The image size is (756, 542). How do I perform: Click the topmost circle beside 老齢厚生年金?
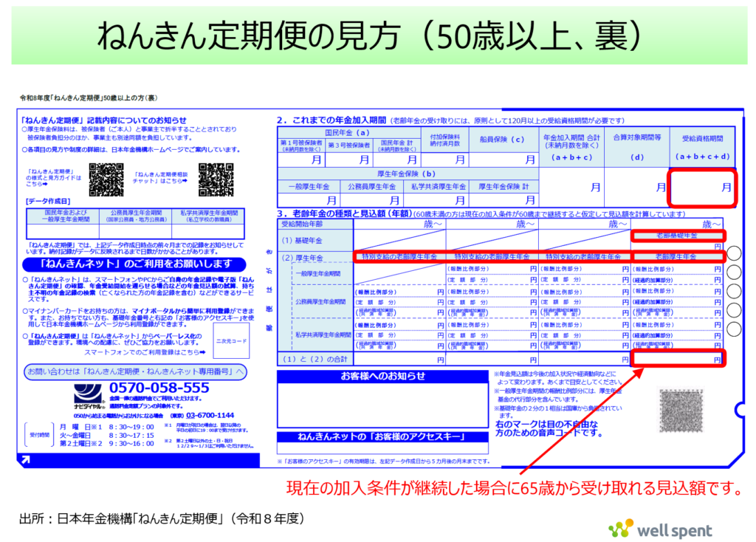(x=734, y=254)
